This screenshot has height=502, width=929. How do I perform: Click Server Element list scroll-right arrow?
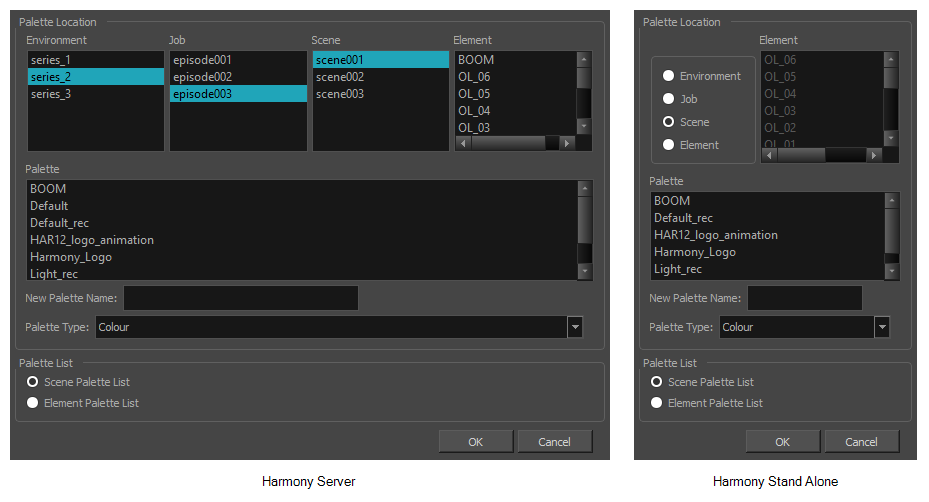click(x=567, y=143)
